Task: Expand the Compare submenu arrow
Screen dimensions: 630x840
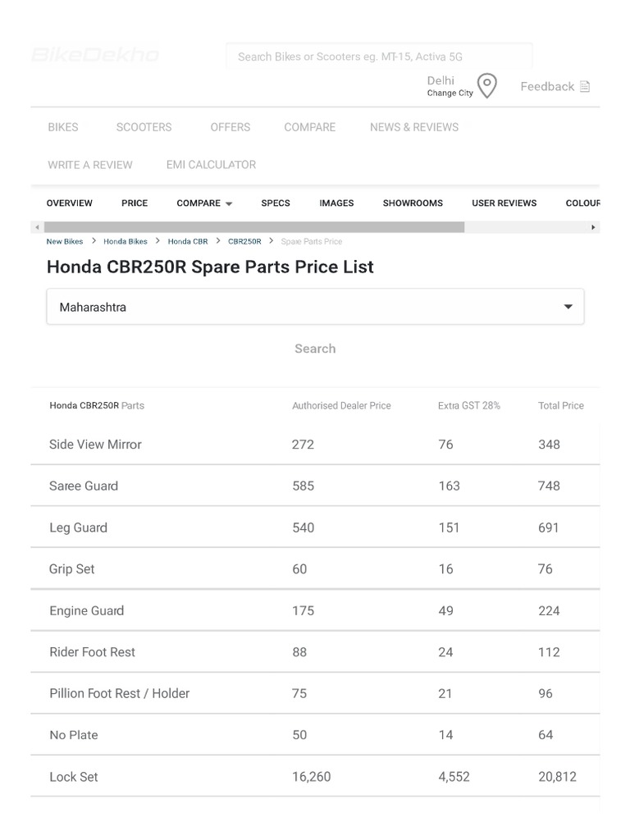Action: 229,203
